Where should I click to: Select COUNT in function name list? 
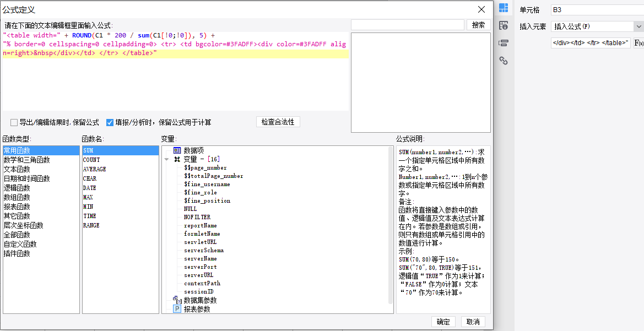(x=121, y=160)
